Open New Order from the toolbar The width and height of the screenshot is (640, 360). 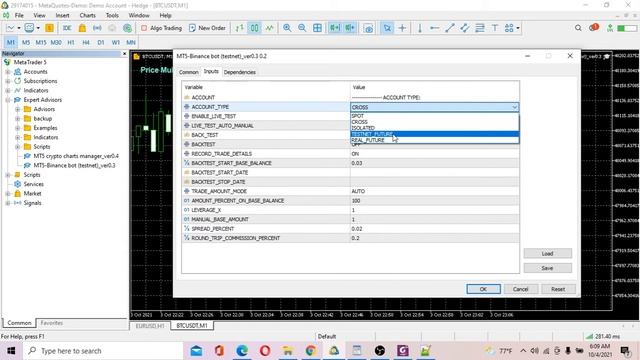(x=207, y=28)
